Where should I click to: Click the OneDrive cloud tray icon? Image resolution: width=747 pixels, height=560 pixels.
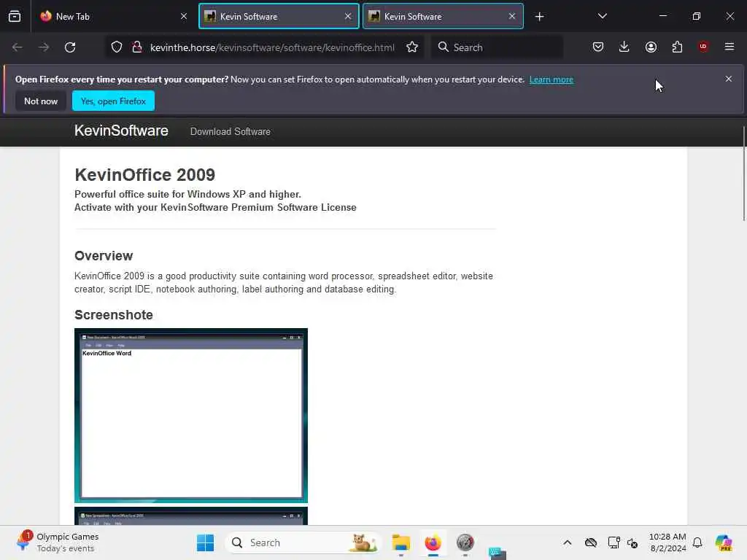pyautogui.click(x=591, y=542)
